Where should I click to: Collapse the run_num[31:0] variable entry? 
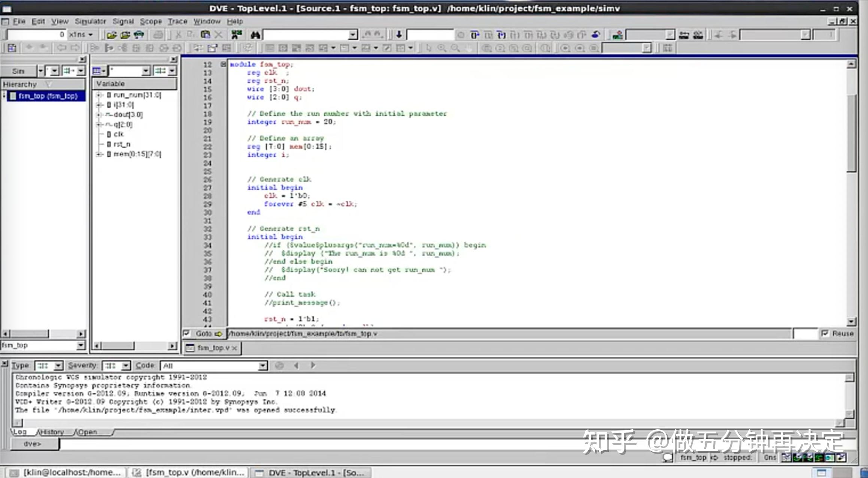point(99,95)
